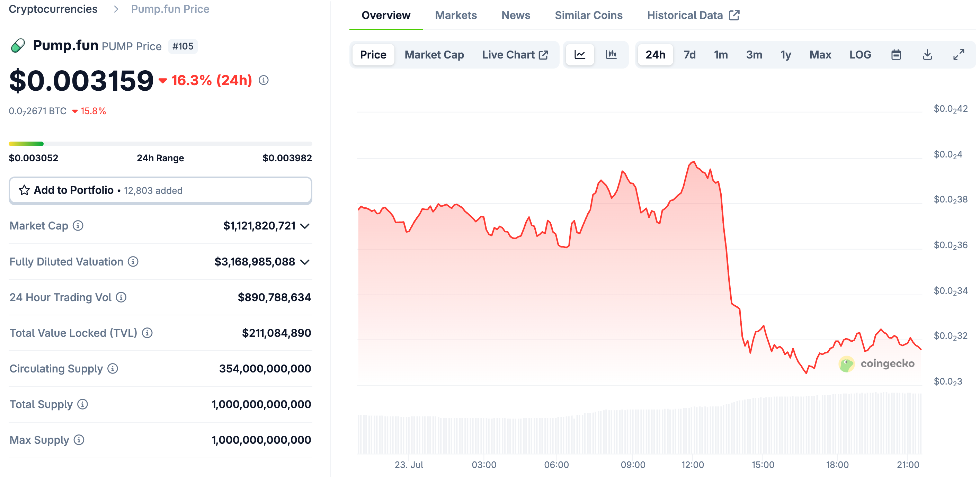Screen dimensions: 980x477
Task: Expand chart to fullscreen
Action: pos(958,55)
